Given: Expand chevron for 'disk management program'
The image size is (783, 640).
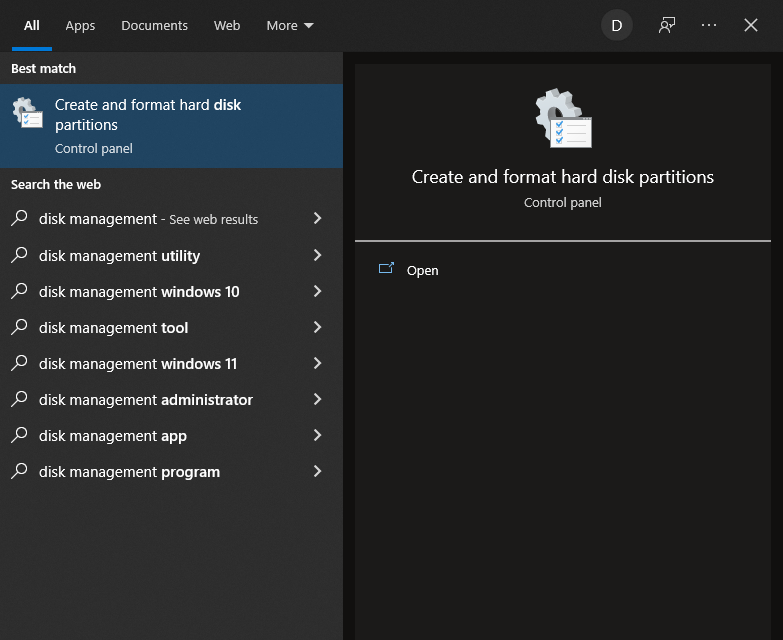Looking at the screenshot, I should (318, 471).
